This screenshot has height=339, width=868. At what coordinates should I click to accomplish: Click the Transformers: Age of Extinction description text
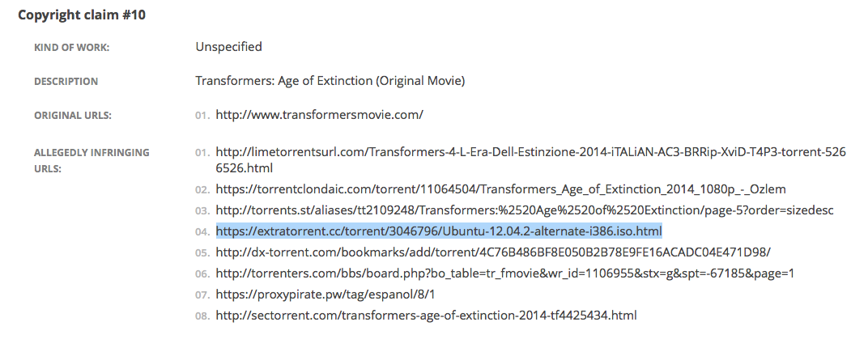tap(330, 81)
